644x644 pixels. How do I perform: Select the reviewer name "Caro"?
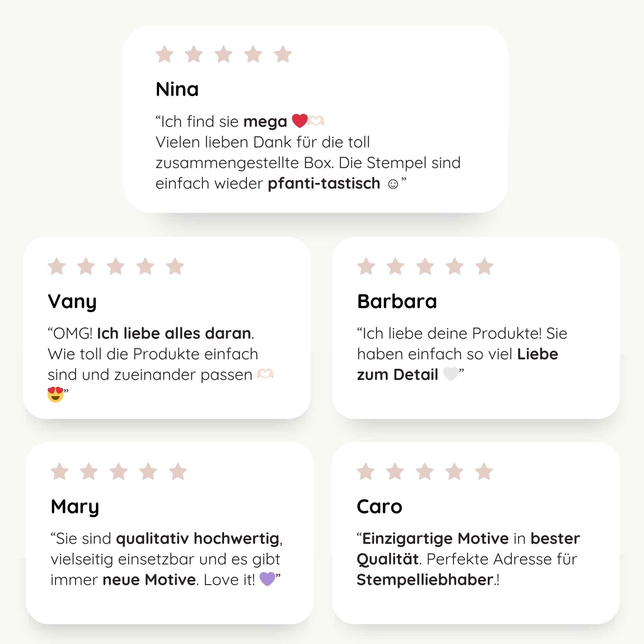coord(379,507)
